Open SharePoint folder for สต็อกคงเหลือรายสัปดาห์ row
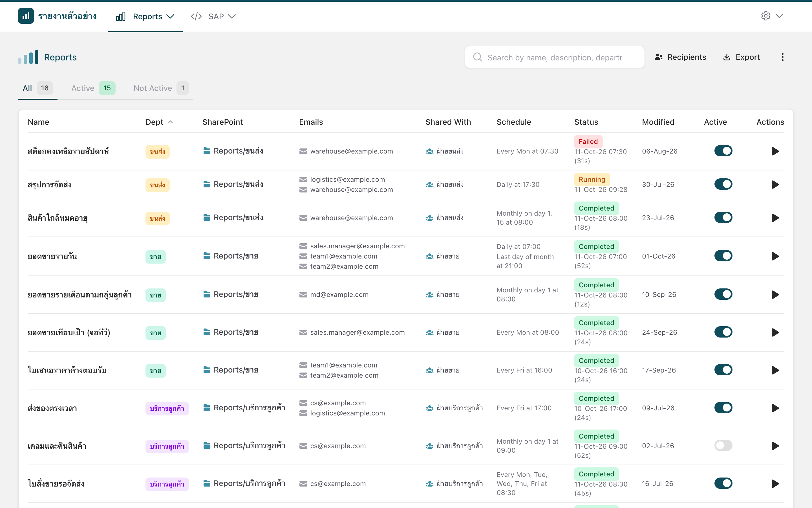Image resolution: width=812 pixels, height=508 pixels. pyautogui.click(x=233, y=151)
